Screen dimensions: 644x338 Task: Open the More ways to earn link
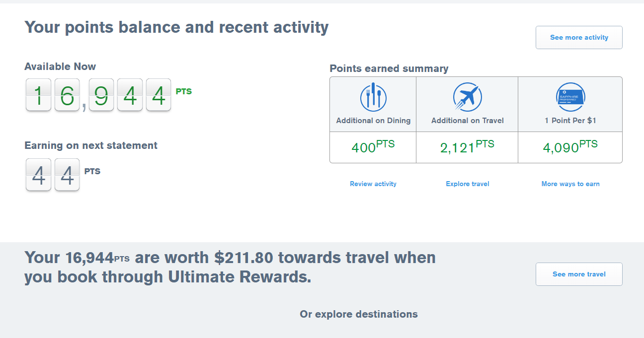click(570, 184)
